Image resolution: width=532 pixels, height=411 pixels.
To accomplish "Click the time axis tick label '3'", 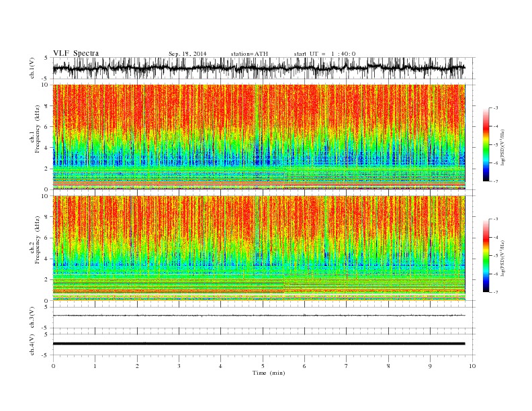I will pos(179,366).
